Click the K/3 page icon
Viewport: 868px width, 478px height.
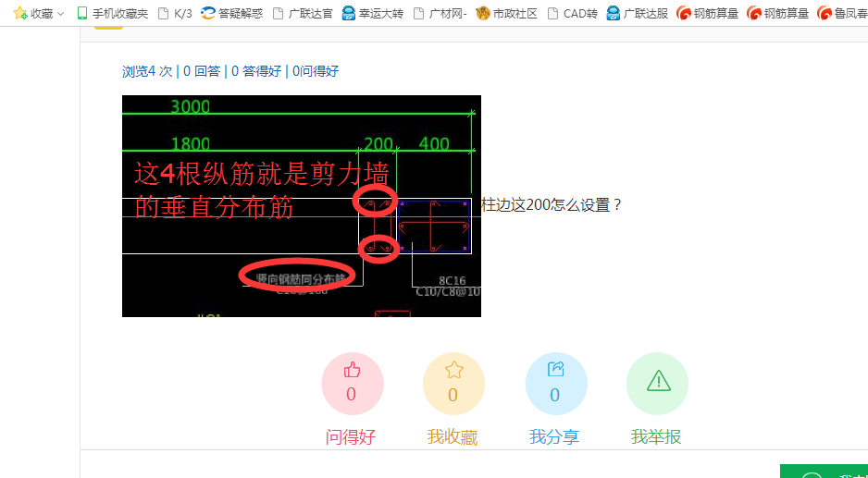[x=163, y=13]
